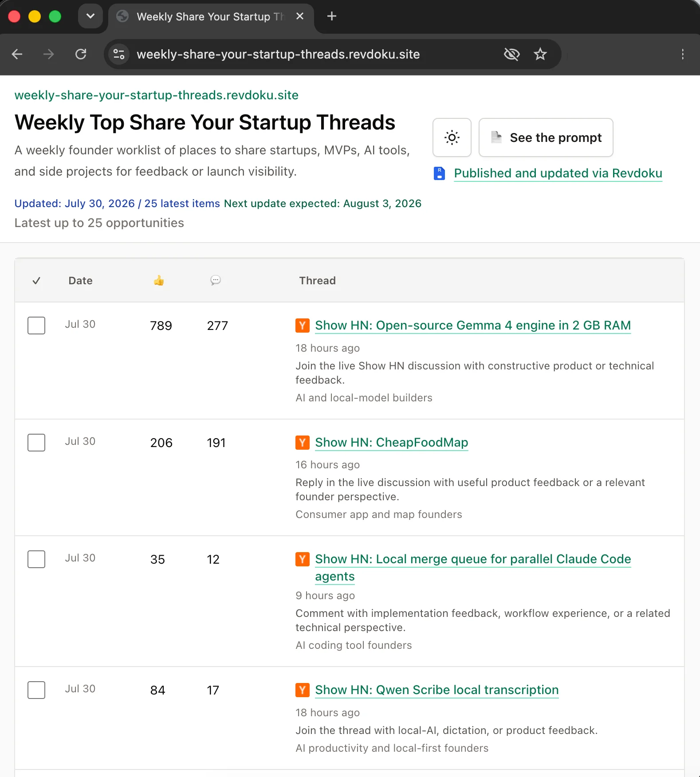Image resolution: width=700 pixels, height=777 pixels.
Task: Check the CheapFoodMap row checkbox
Action: pyautogui.click(x=36, y=443)
